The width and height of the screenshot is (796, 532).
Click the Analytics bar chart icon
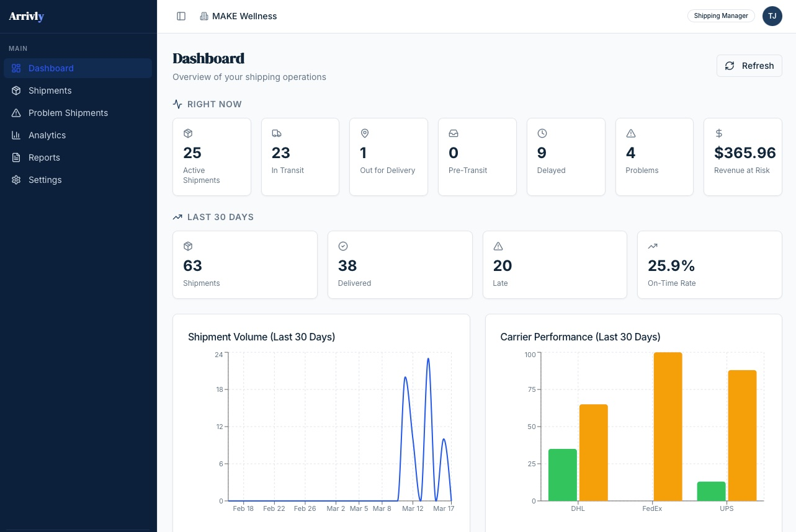16,135
